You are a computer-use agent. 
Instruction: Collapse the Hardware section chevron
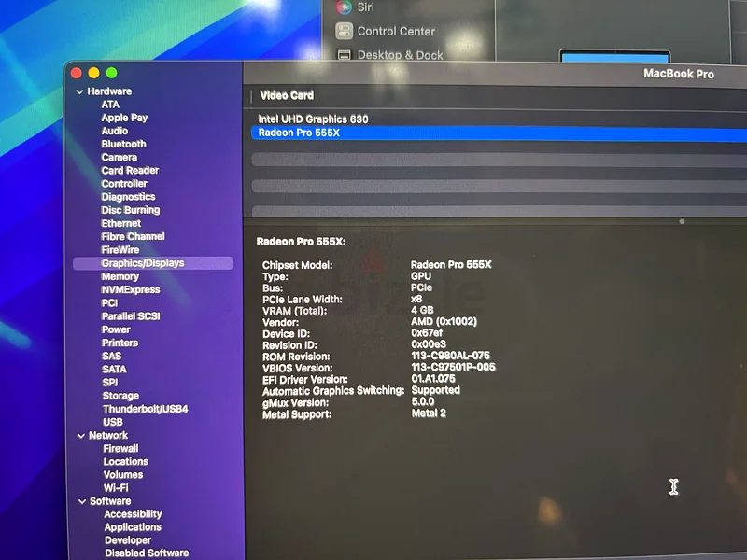click(x=79, y=91)
